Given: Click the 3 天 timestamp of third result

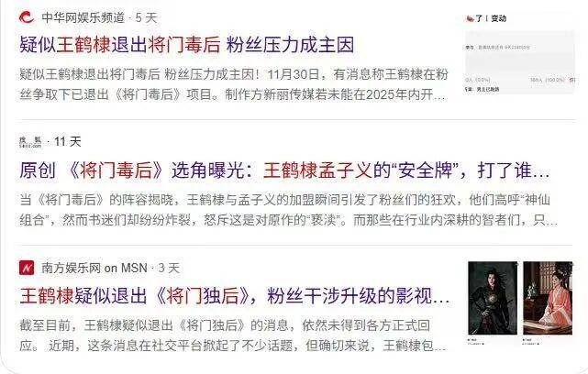Looking at the screenshot, I should tap(169, 268).
